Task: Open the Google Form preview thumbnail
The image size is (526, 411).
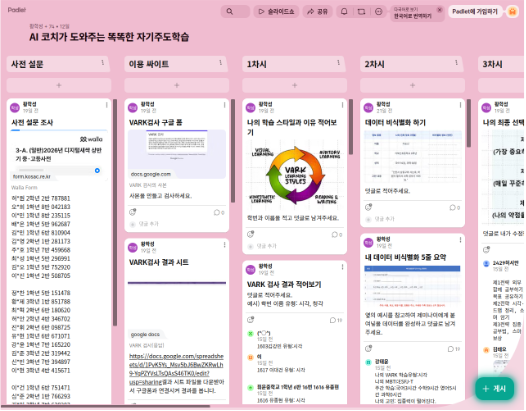Action: pos(177,154)
